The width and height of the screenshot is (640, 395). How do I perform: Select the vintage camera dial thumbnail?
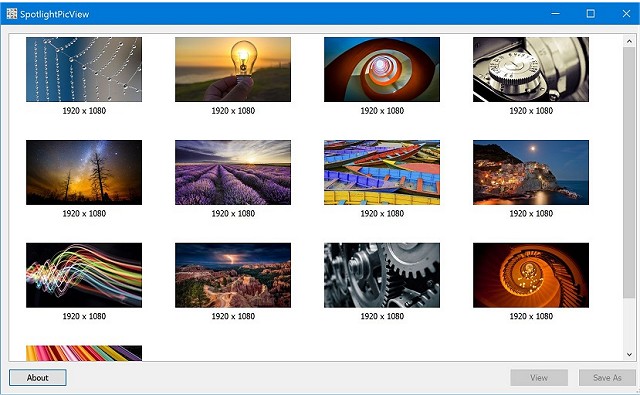click(x=531, y=69)
